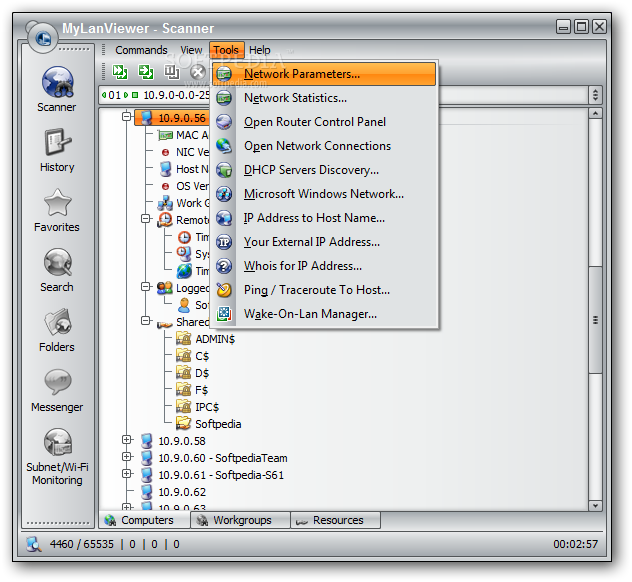This screenshot has height=582, width=632.
Task: Select Your External IP Address...
Action: (324, 242)
